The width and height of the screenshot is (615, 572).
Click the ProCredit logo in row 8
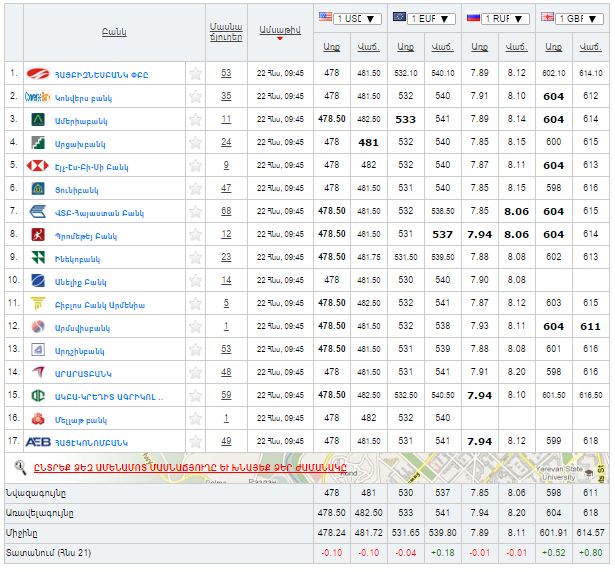(38, 234)
